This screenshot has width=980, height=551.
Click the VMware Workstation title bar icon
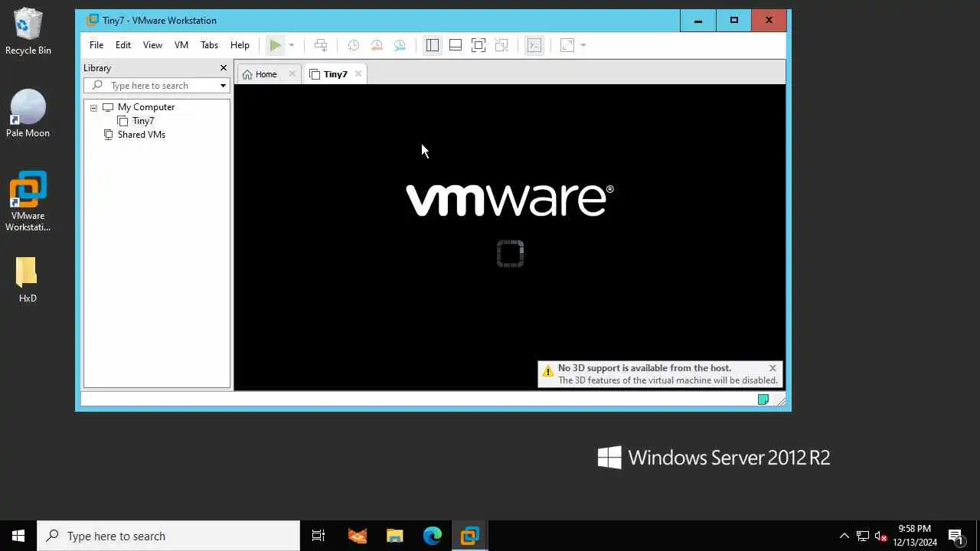[x=93, y=21]
